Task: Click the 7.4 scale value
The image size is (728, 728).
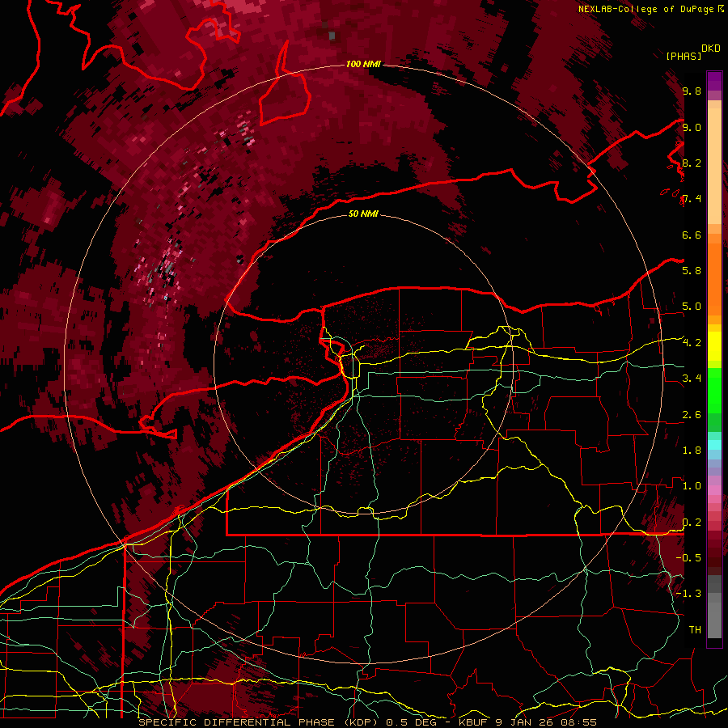Action: click(692, 199)
